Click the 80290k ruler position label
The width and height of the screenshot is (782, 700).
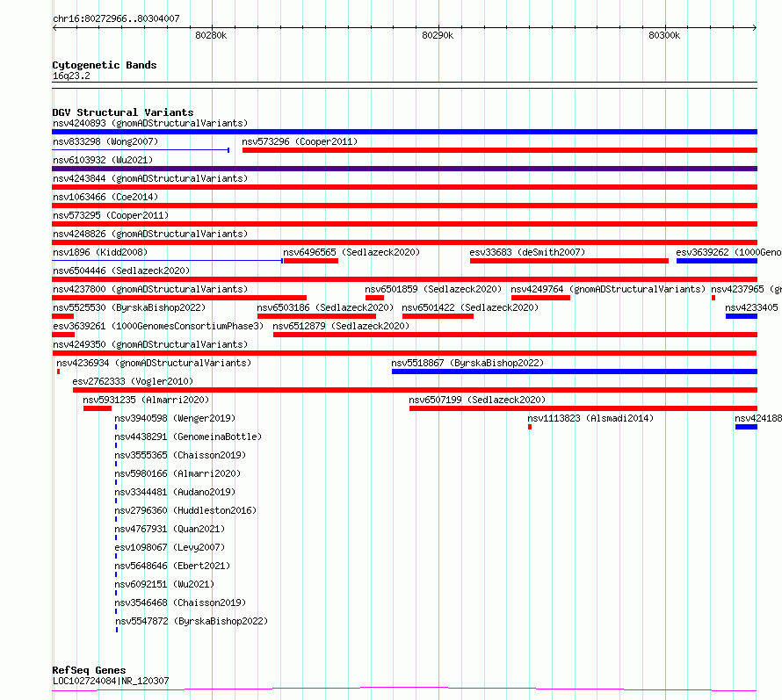tap(438, 35)
